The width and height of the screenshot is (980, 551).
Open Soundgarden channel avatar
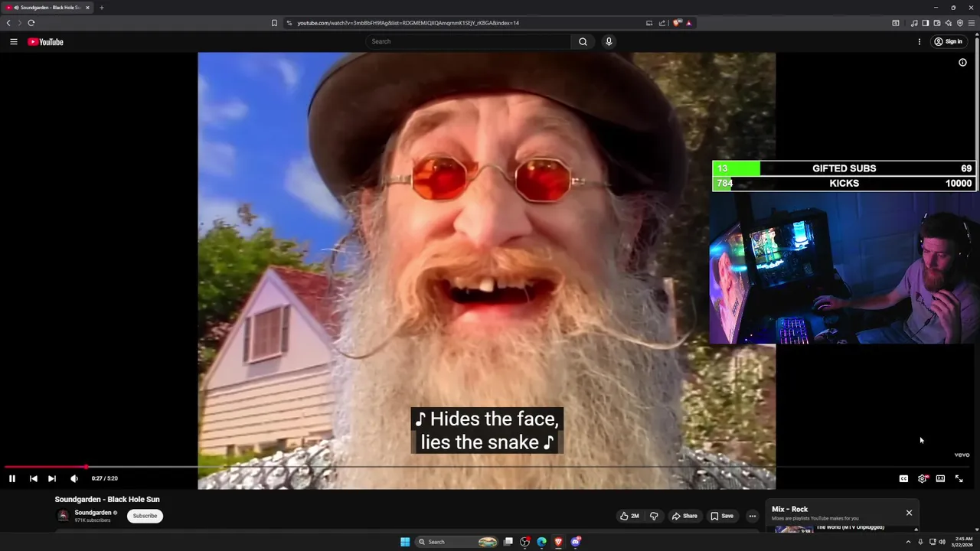pyautogui.click(x=64, y=516)
